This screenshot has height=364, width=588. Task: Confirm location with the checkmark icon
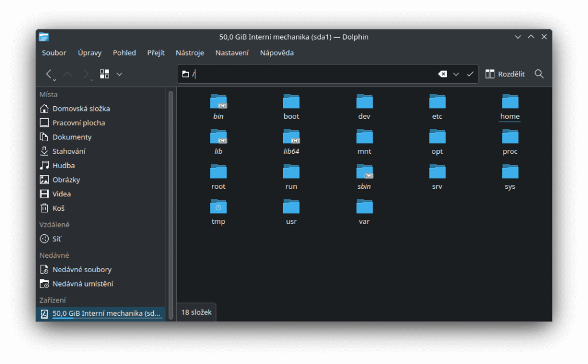tap(470, 74)
